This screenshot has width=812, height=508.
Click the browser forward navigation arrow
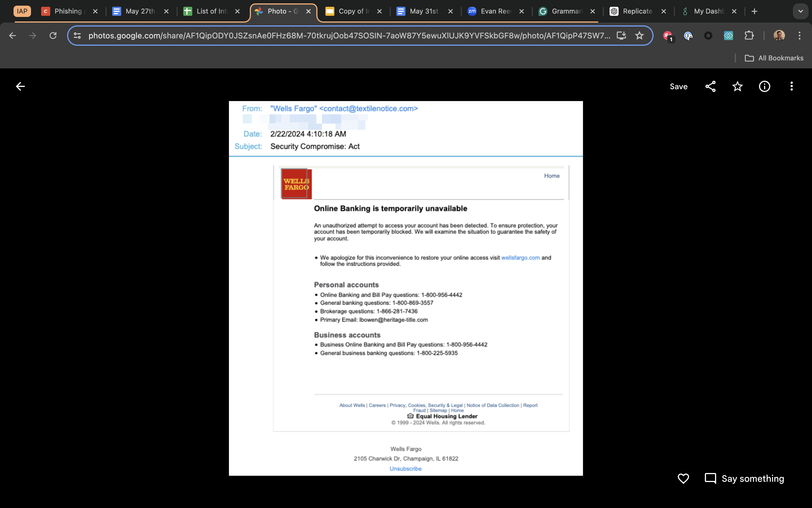pos(32,36)
